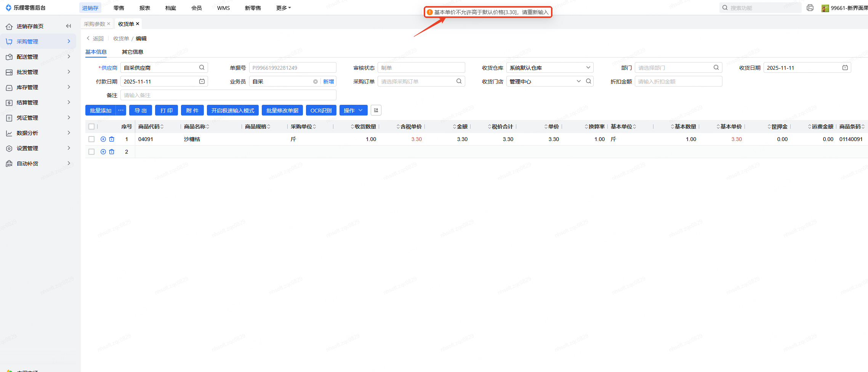Click the 新增 link beside 业务员
The image size is (868, 372).
328,82
